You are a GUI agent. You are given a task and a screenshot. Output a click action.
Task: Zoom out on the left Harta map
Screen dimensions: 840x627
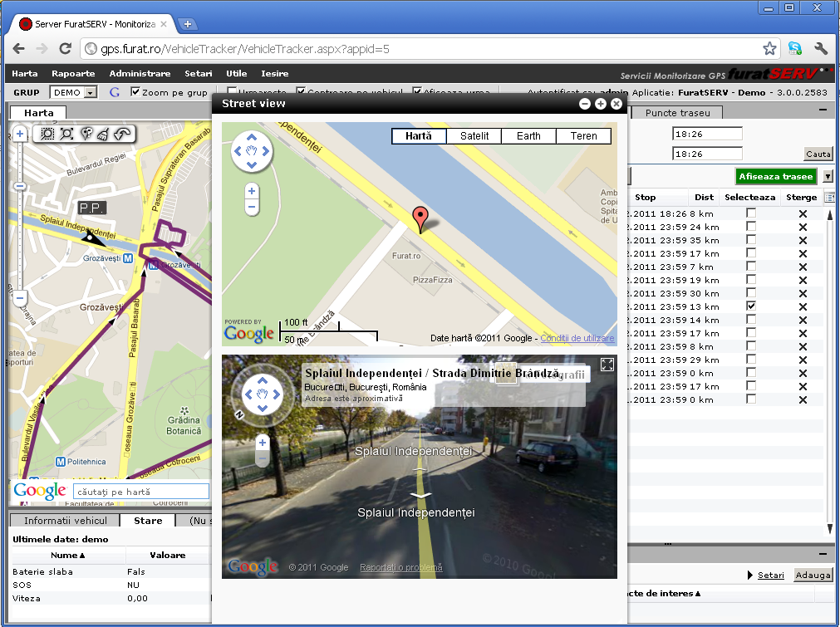pos(20,297)
